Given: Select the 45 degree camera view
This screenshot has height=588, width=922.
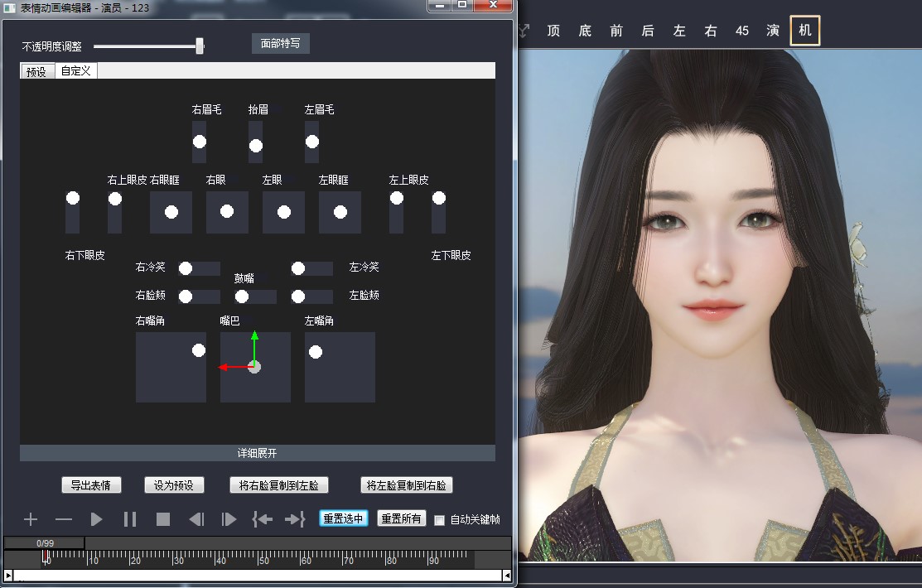Looking at the screenshot, I should (742, 31).
